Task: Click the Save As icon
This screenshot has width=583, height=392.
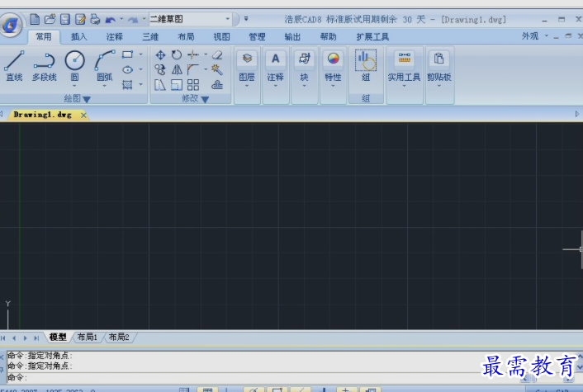Action: tap(80, 19)
